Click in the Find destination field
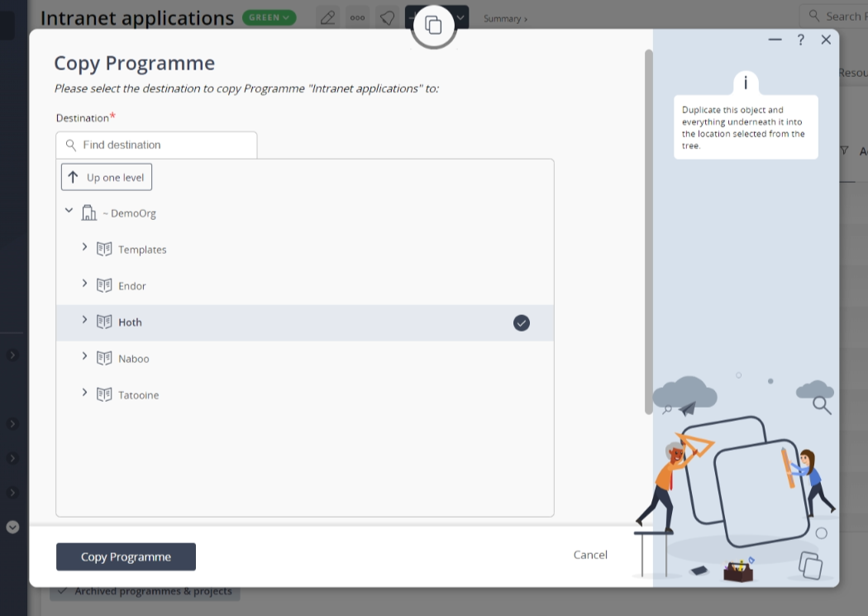This screenshot has height=616, width=868. click(157, 145)
